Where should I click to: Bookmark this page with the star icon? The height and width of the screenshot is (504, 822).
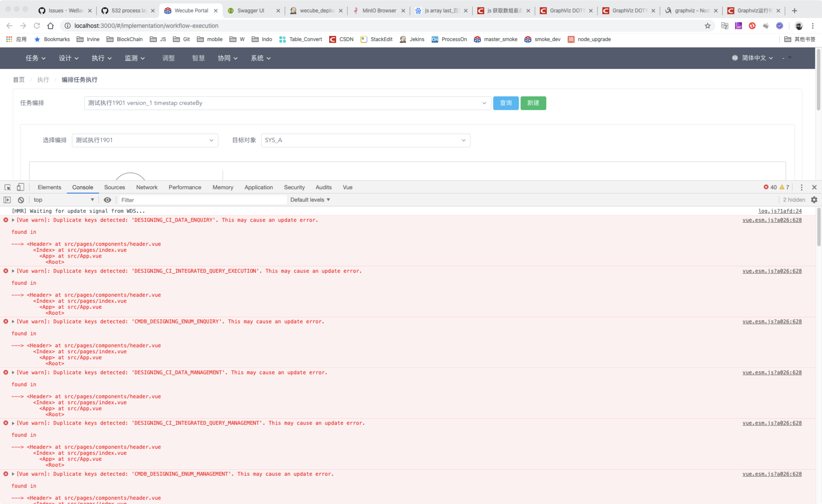(707, 26)
